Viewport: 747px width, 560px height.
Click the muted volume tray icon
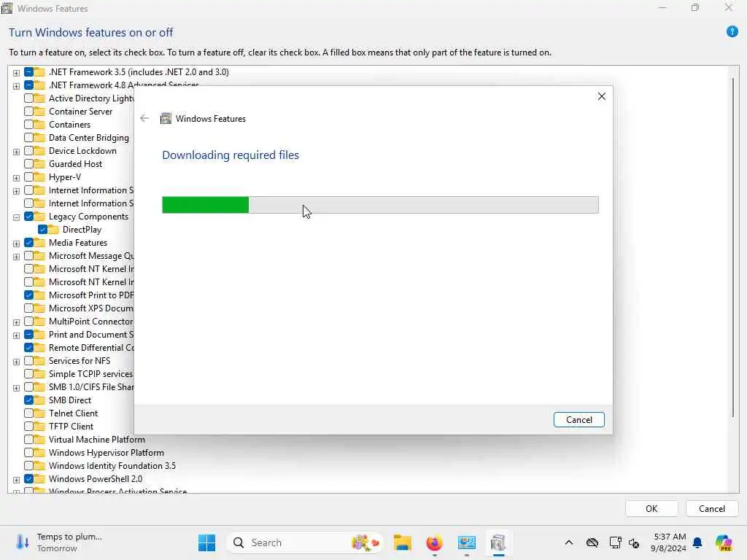(634, 542)
